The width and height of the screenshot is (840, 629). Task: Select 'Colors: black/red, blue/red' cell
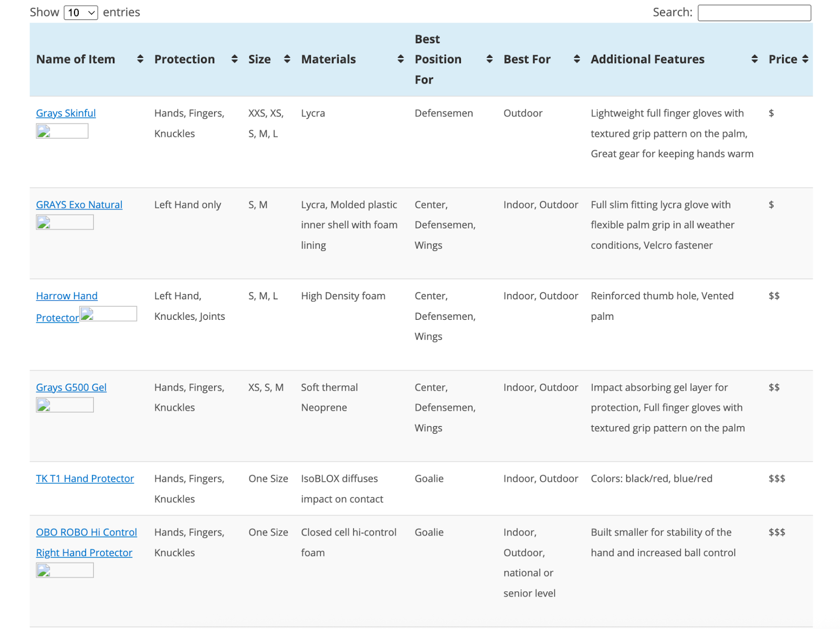pyautogui.click(x=652, y=479)
